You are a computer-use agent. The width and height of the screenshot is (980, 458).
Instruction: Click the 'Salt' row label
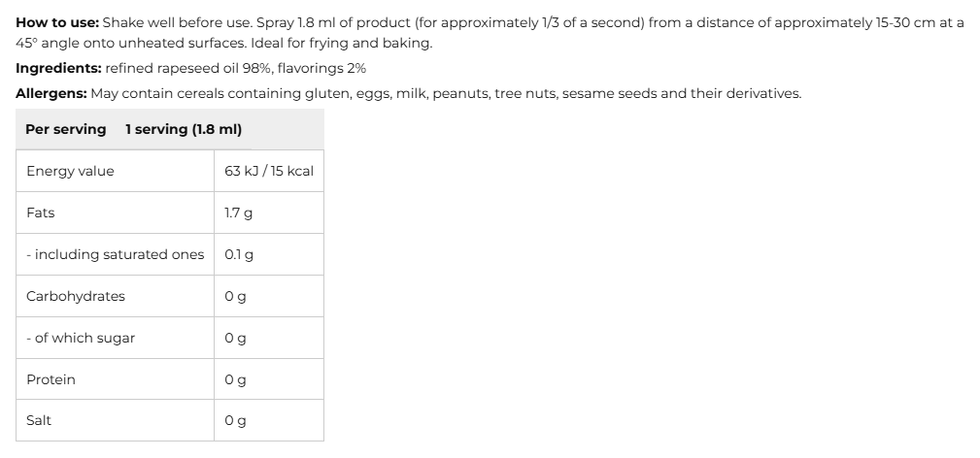pyautogui.click(x=39, y=420)
